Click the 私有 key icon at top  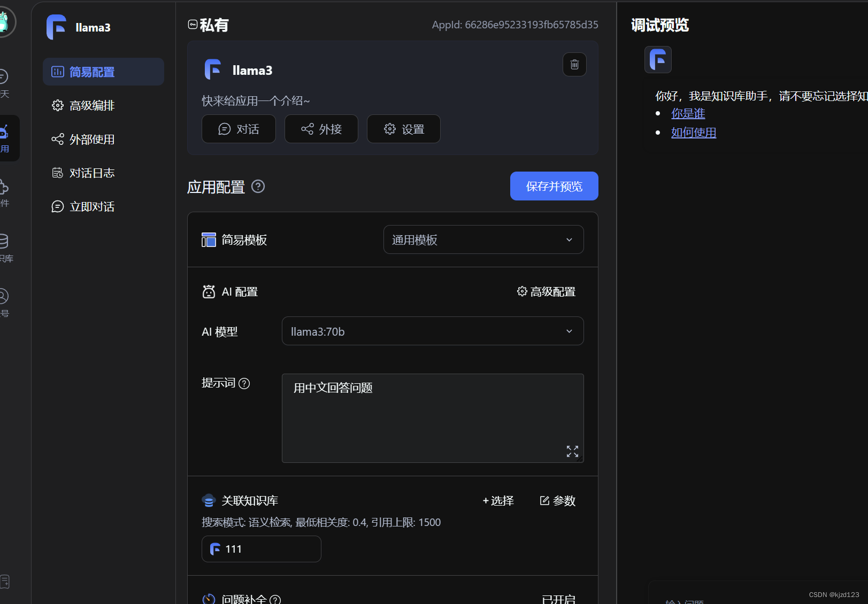pyautogui.click(x=193, y=25)
